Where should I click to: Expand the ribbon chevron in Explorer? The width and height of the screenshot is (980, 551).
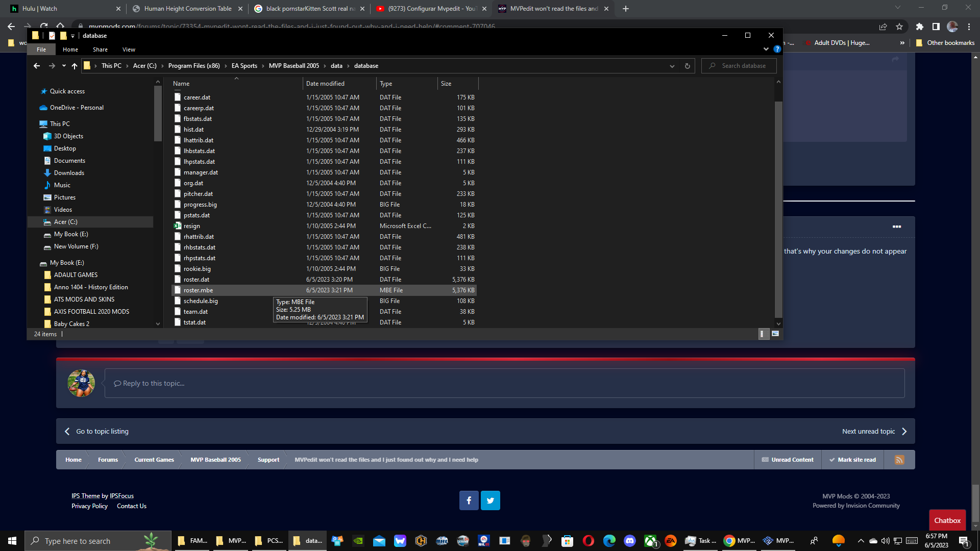766,49
